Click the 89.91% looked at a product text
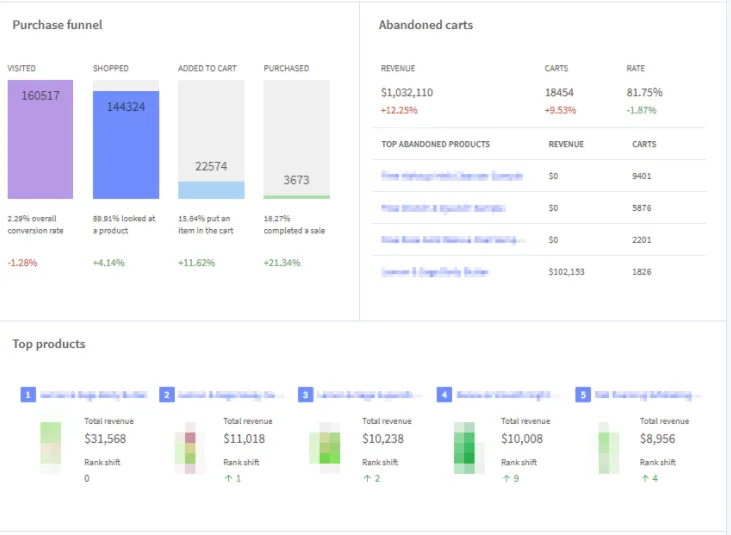 click(x=124, y=225)
